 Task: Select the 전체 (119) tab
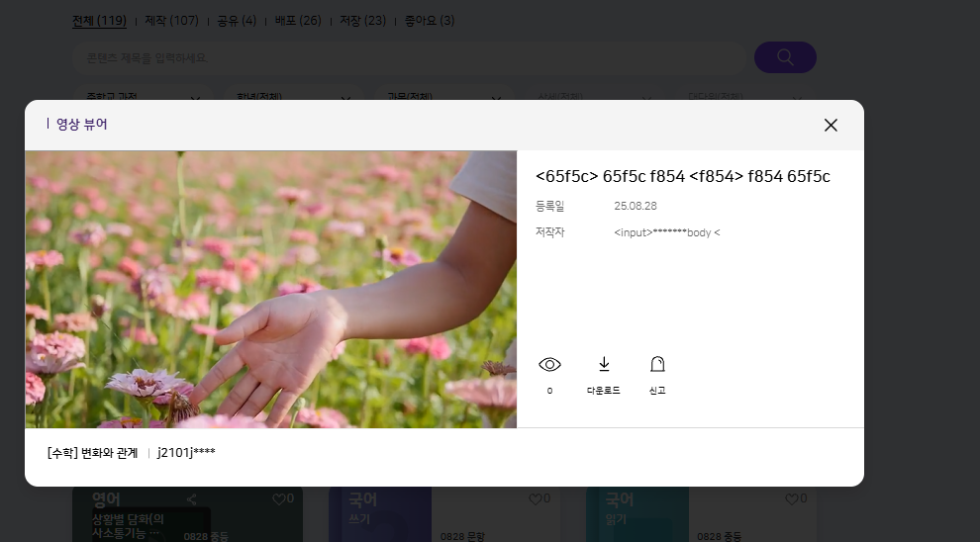(x=98, y=20)
